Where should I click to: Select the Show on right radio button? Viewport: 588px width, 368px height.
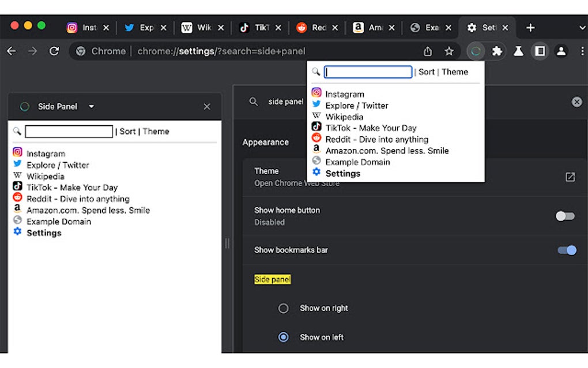click(283, 308)
